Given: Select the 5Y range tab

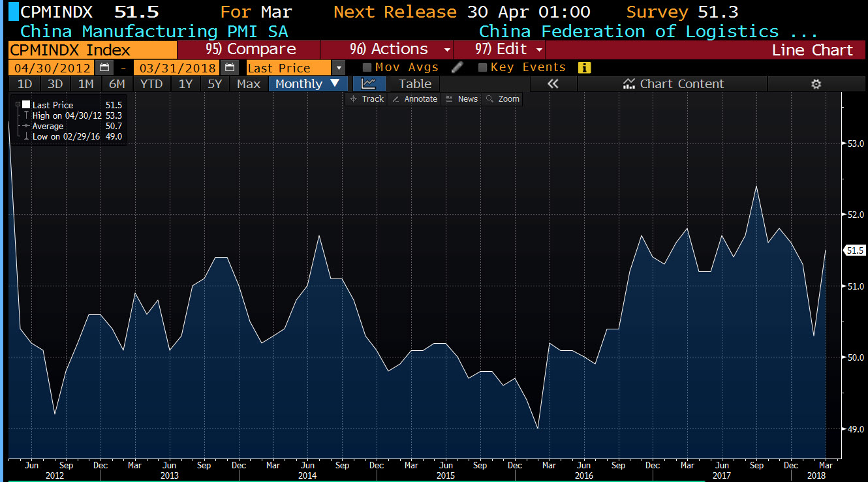Looking at the screenshot, I should pyautogui.click(x=215, y=83).
